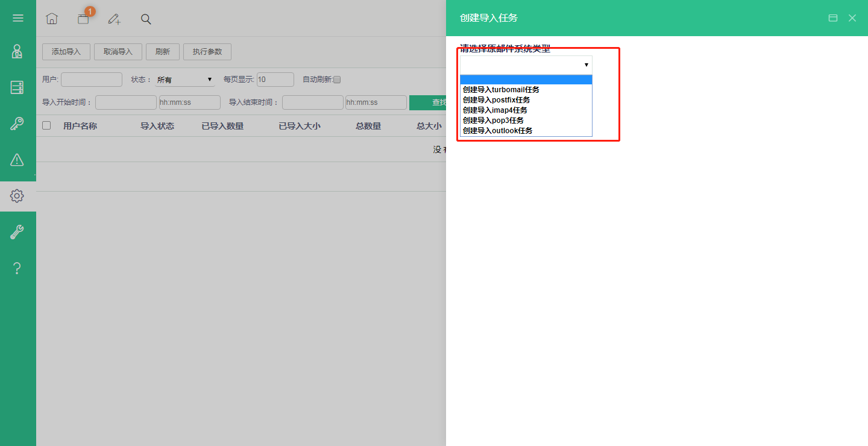Open the user management sidebar icon
Viewport: 868px width, 446px height.
[17, 52]
